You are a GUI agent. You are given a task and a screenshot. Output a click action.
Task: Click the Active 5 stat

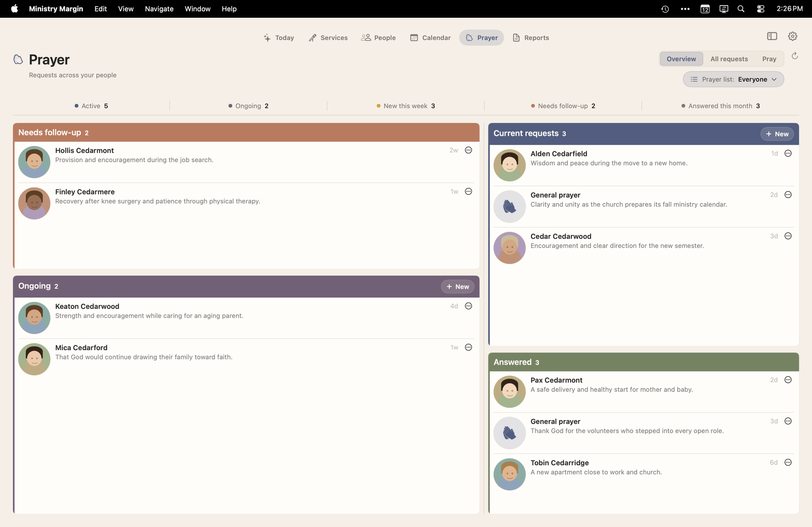91,106
